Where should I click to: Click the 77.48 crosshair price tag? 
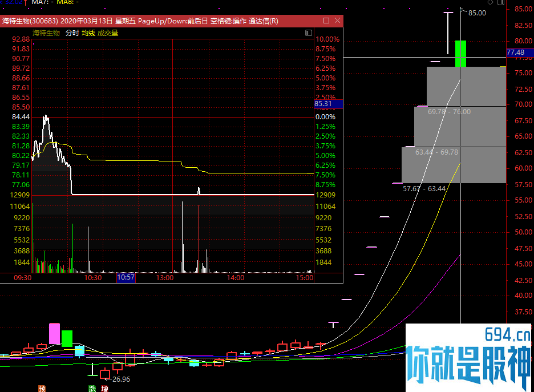pos(520,52)
